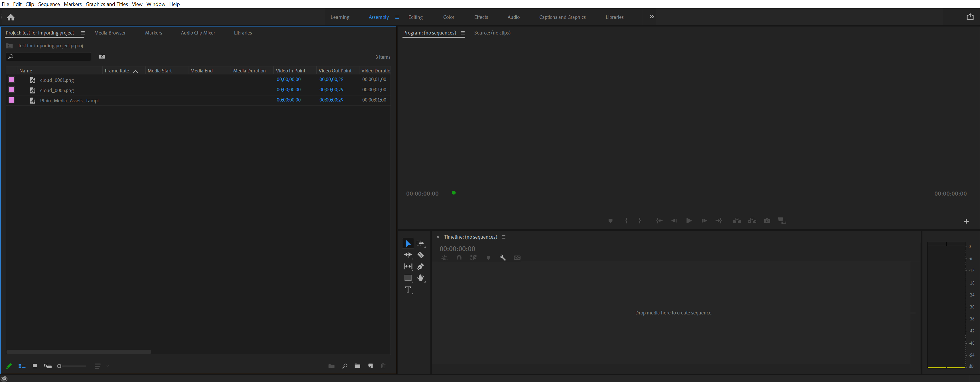Click the horizontal scrollbar in Project panel
This screenshot has width=980, height=382.
(x=79, y=351)
